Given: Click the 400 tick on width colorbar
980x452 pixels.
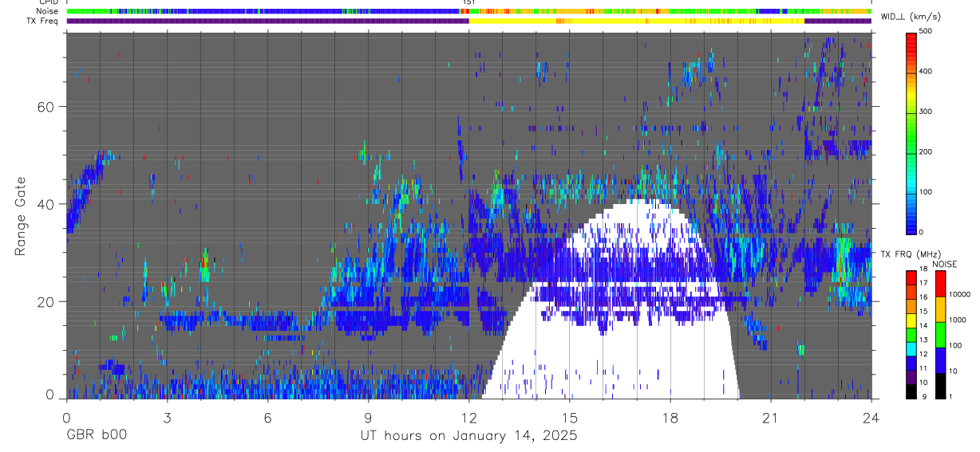Looking at the screenshot, I should pos(926,72).
